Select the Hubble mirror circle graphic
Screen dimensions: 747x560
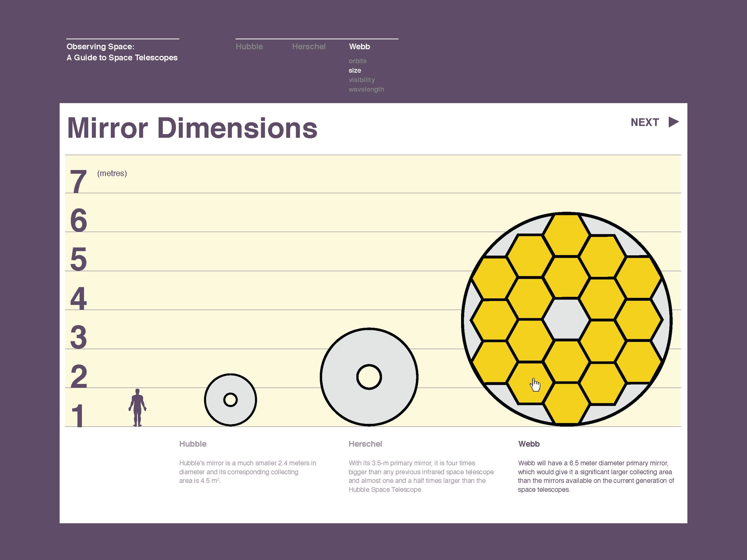coord(230,400)
